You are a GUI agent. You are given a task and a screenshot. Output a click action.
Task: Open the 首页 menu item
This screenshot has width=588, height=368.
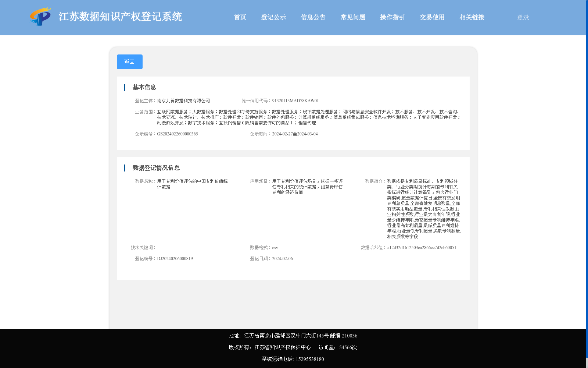(240, 17)
